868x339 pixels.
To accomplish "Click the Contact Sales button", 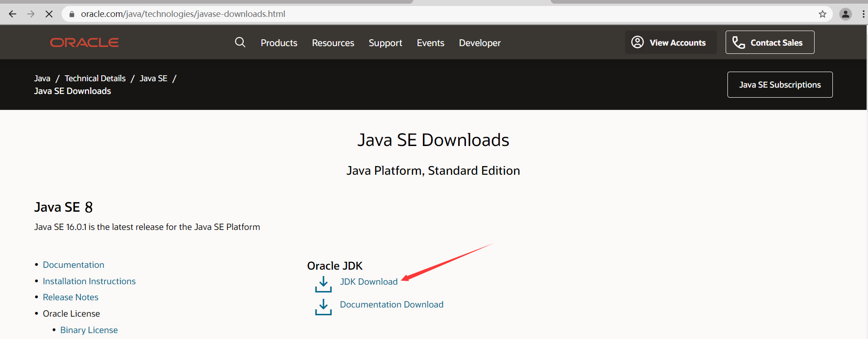I will point(770,42).
